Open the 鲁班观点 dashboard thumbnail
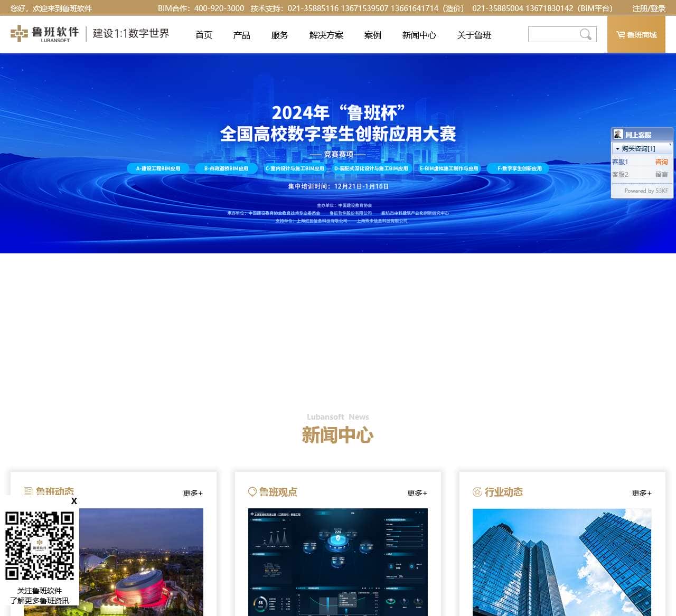Image resolution: width=676 pixels, height=616 pixels. coord(338,562)
